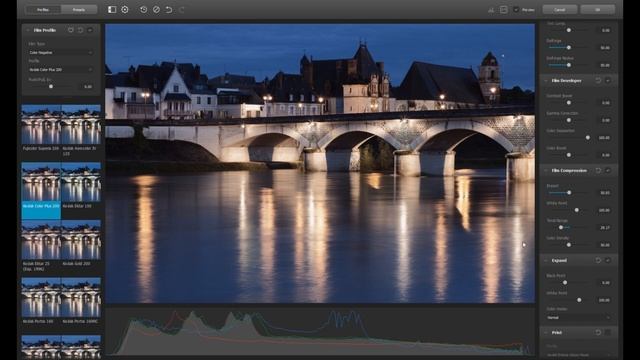Click the Cancel button
640x360 pixels.
coord(560,9)
